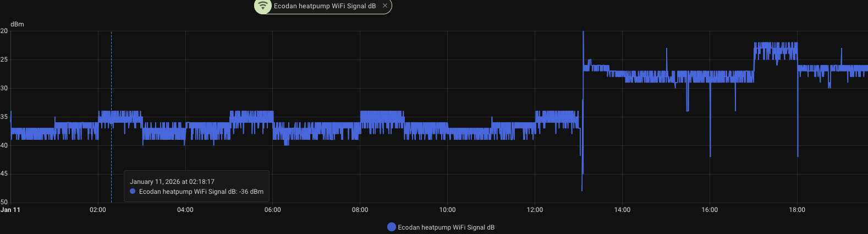
Task: Click the 35 value on the y-axis
Action: click(4, 117)
